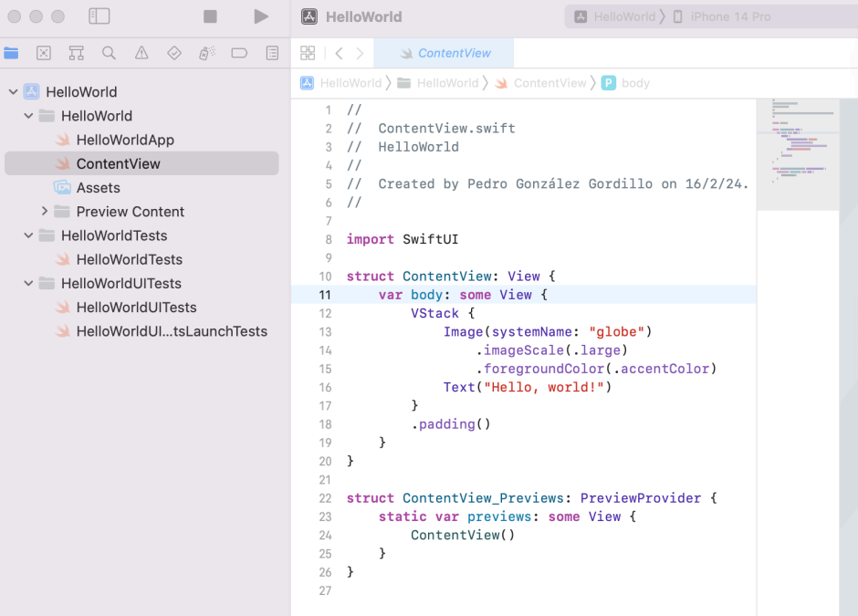
Task: Collapse the HelloWorldTests group
Action: [x=28, y=235]
